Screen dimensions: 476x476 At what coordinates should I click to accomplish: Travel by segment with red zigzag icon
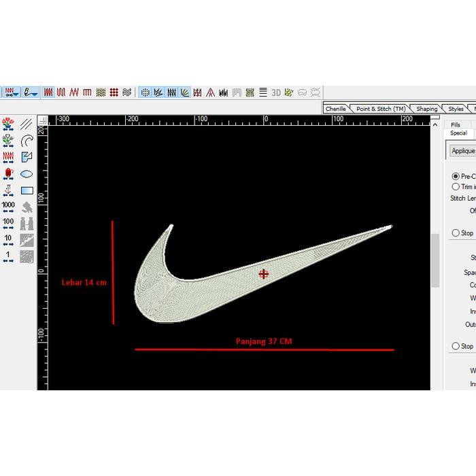8,157
